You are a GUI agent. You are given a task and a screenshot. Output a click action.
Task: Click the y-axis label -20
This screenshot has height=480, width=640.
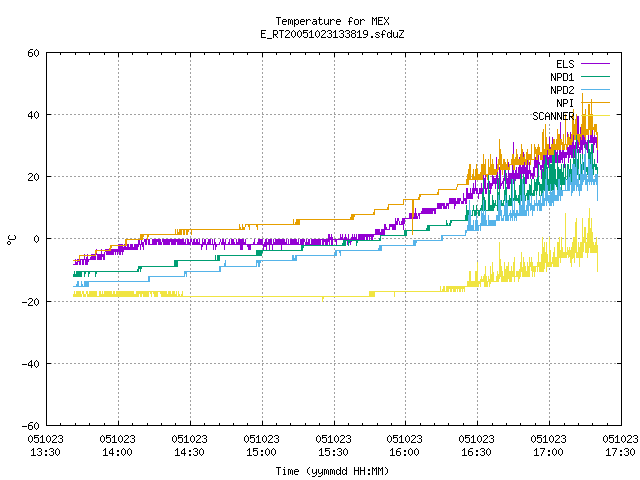31,302
